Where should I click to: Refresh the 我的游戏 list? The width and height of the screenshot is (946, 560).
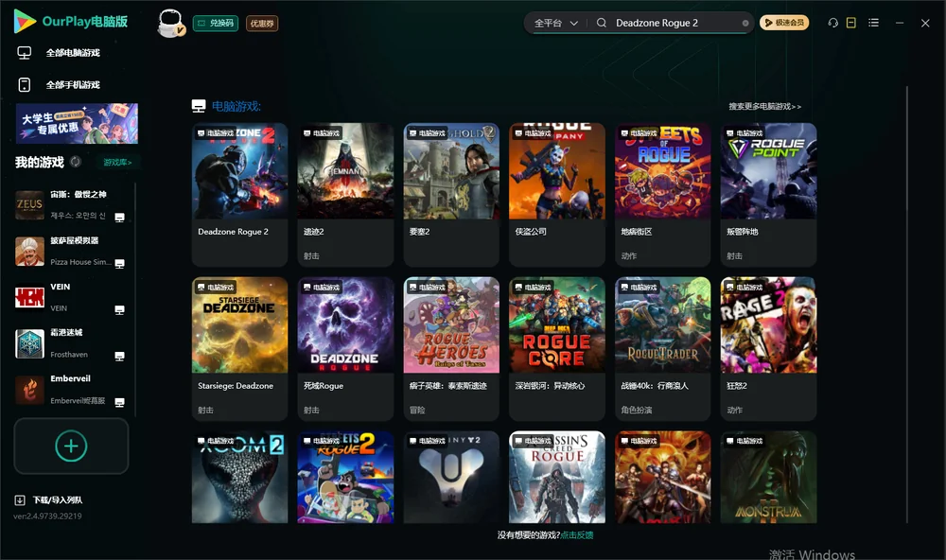coord(76,162)
